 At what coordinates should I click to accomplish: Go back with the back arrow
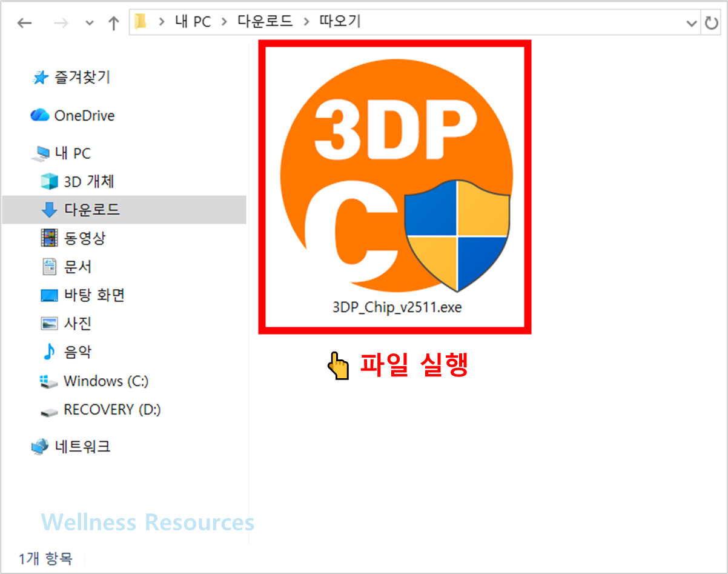[x=25, y=23]
